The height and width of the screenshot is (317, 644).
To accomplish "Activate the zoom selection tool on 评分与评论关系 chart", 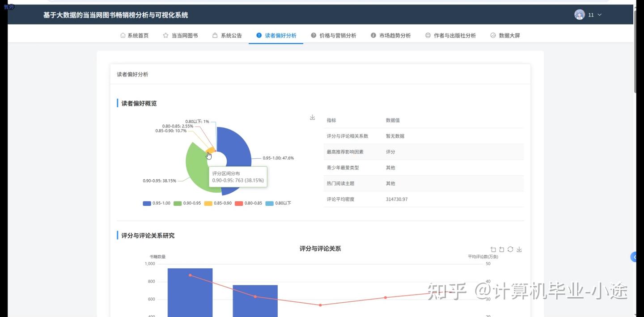I will pyautogui.click(x=493, y=249).
